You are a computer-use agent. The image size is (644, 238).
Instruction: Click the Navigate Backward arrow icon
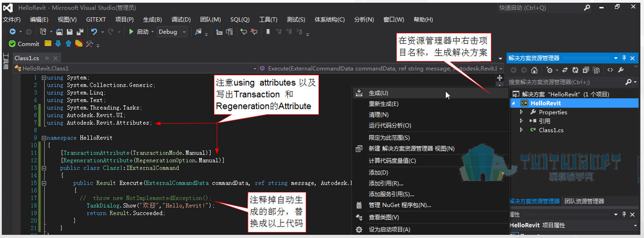point(13,32)
